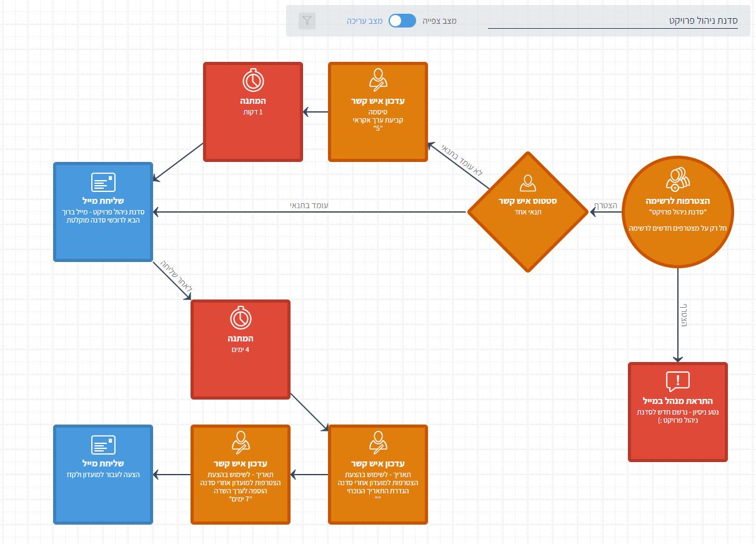Click the envelope icon in the welcome mail node
Viewport: 756px width, 544px height.
click(103, 182)
